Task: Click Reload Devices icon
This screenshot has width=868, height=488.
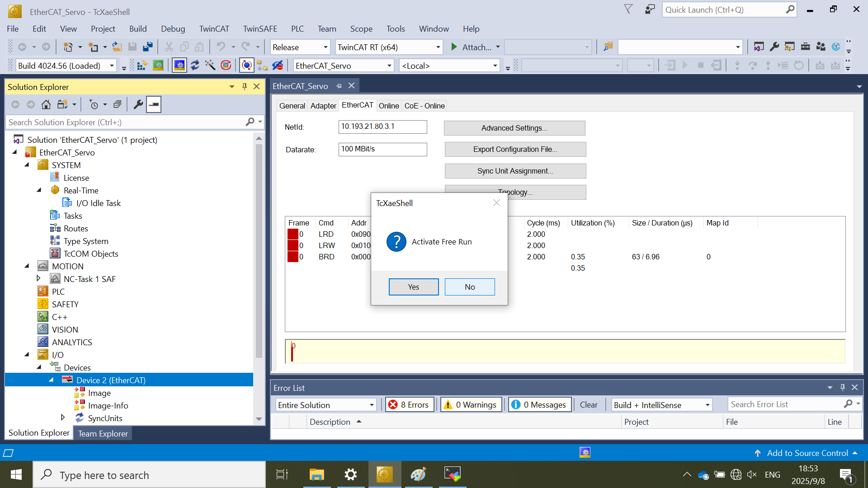Action: click(195, 66)
